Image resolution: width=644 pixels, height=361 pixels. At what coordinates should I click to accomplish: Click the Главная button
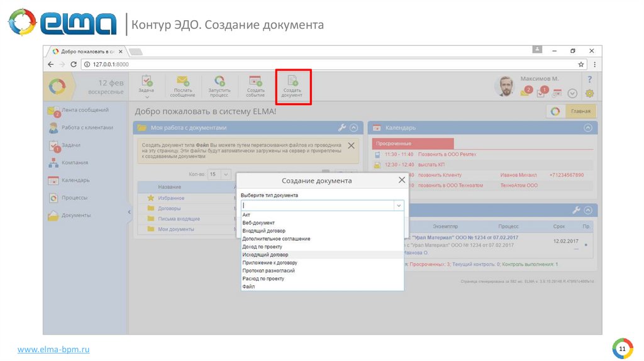[x=580, y=111]
